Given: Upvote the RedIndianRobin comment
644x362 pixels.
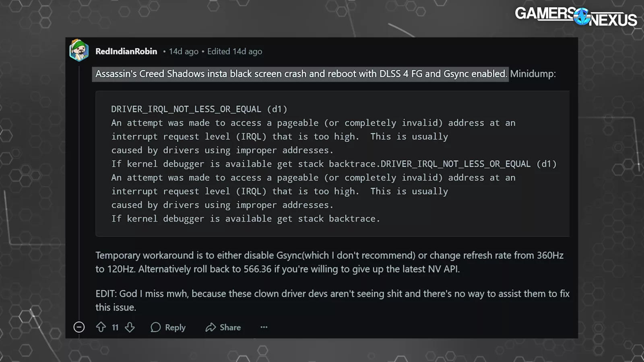Looking at the screenshot, I should point(101,327).
